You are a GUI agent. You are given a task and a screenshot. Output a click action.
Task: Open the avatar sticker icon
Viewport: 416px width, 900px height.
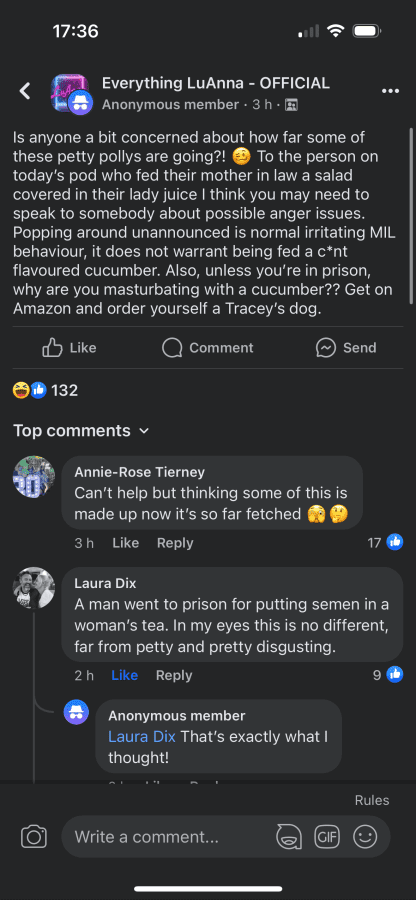pos(289,837)
